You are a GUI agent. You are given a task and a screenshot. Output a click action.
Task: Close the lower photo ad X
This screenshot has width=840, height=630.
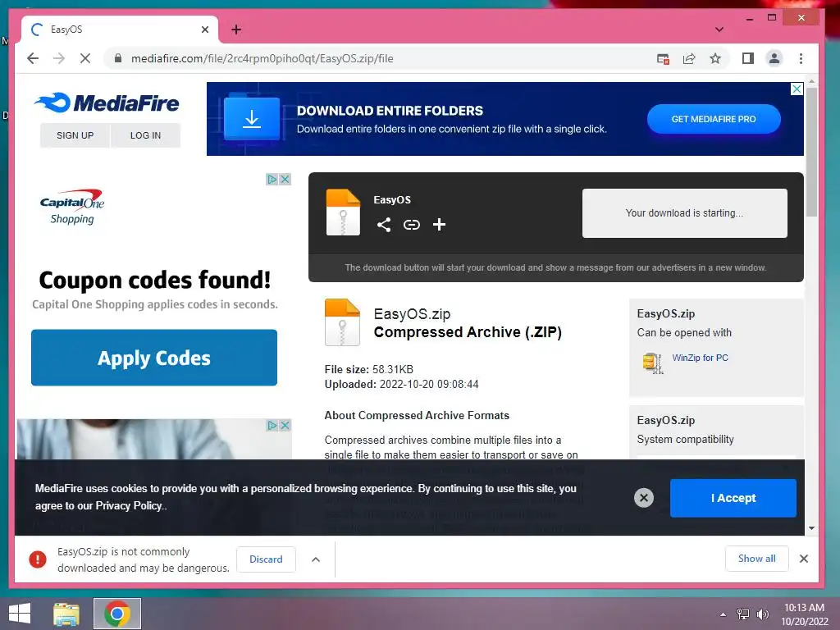click(x=285, y=426)
